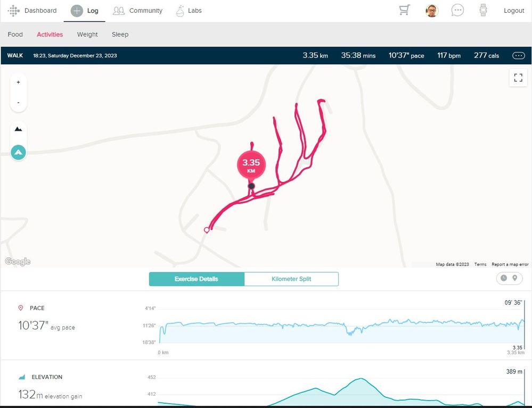Screen dimensions: 532x408
Task: Click the Logout link
Action: [x=514, y=11]
